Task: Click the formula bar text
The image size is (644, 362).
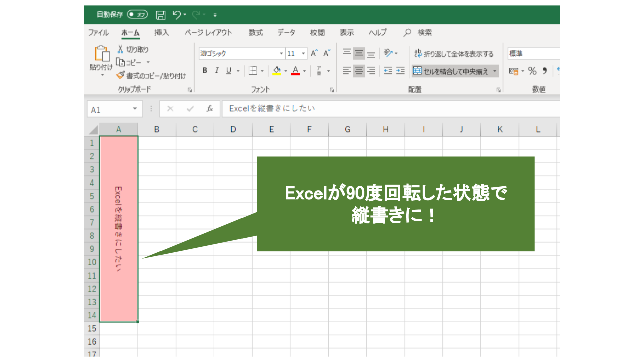Action: tap(272, 108)
